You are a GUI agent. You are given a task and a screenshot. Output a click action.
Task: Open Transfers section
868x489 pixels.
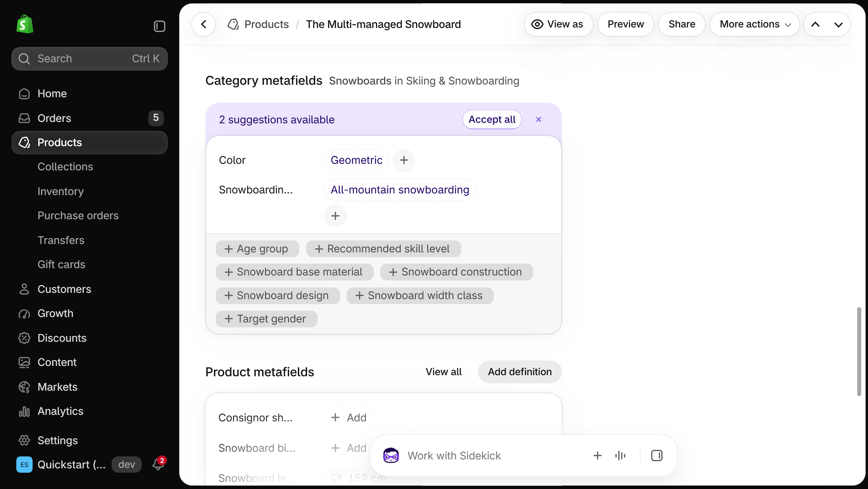[61, 240]
